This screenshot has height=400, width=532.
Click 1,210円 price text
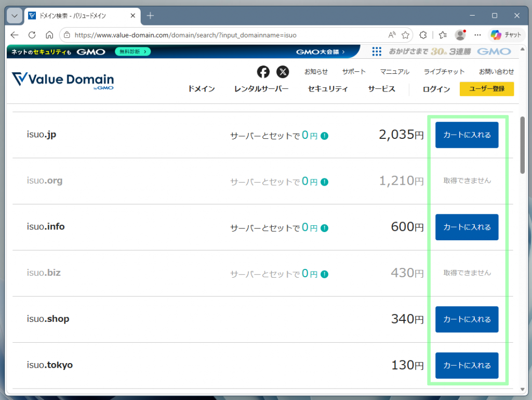pos(402,181)
